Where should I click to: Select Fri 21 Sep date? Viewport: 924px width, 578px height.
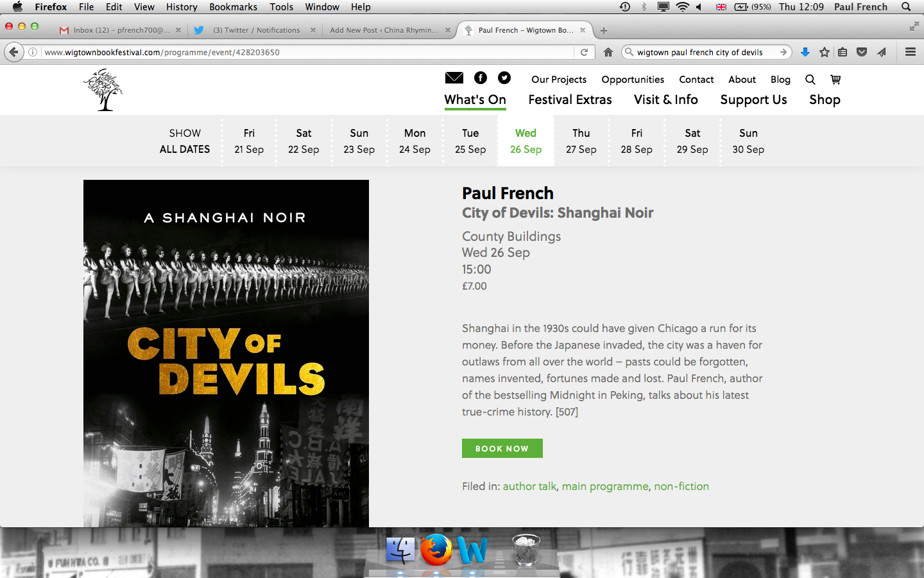point(249,141)
